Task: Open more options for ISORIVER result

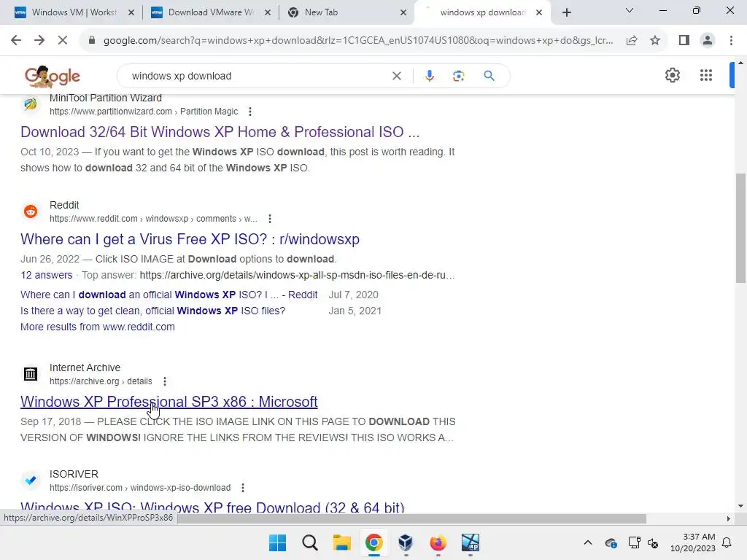Action: (243, 488)
